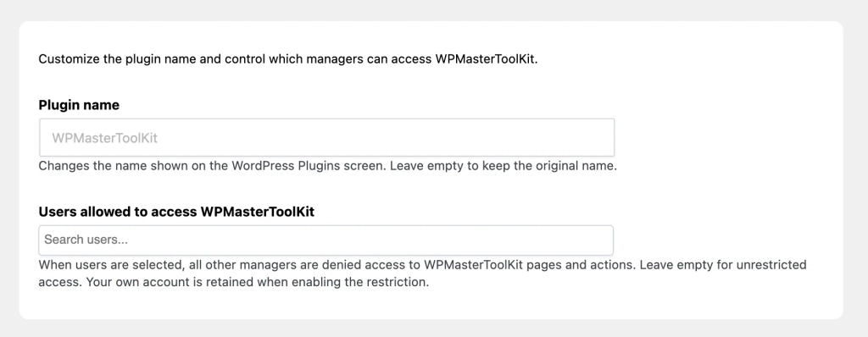
Task: Select the Plugin name label
Action: pos(79,105)
